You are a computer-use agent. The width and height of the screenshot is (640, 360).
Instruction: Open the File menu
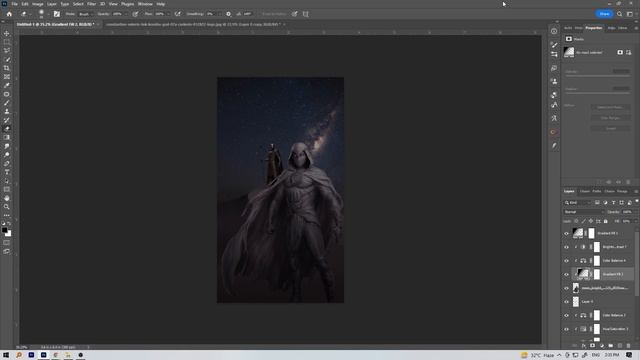[x=14, y=4]
